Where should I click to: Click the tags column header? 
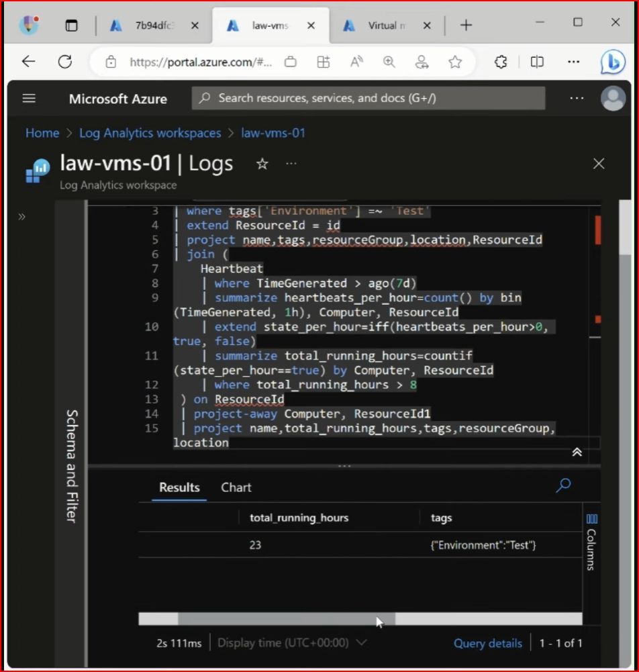coord(441,518)
